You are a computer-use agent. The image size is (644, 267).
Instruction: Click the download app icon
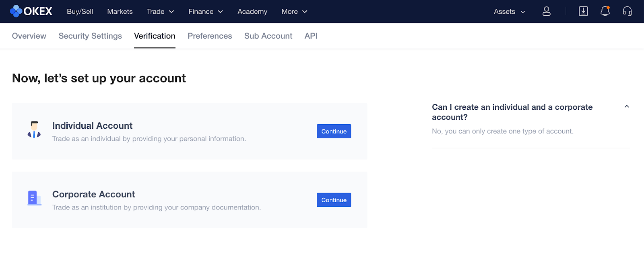tap(583, 11)
